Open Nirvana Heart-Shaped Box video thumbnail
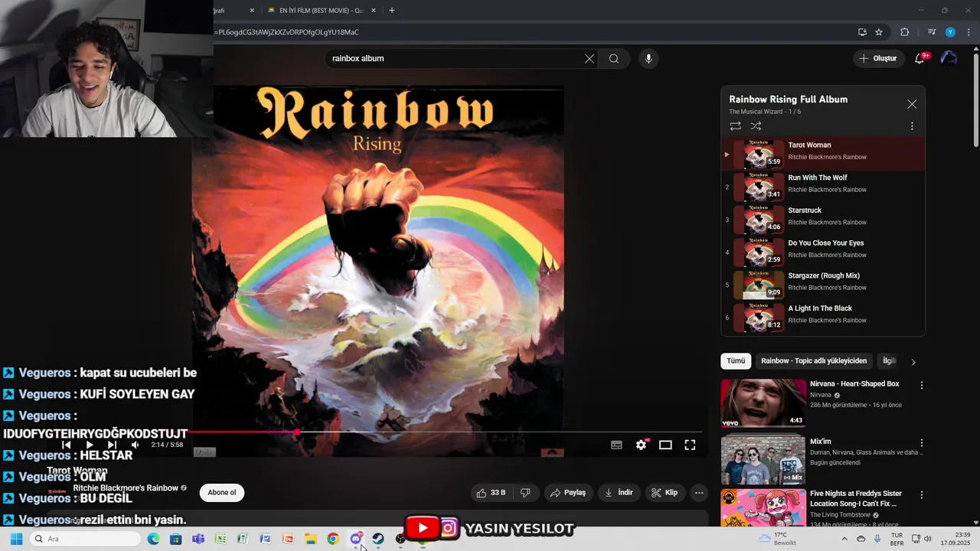This screenshot has height=551, width=980. click(x=763, y=403)
